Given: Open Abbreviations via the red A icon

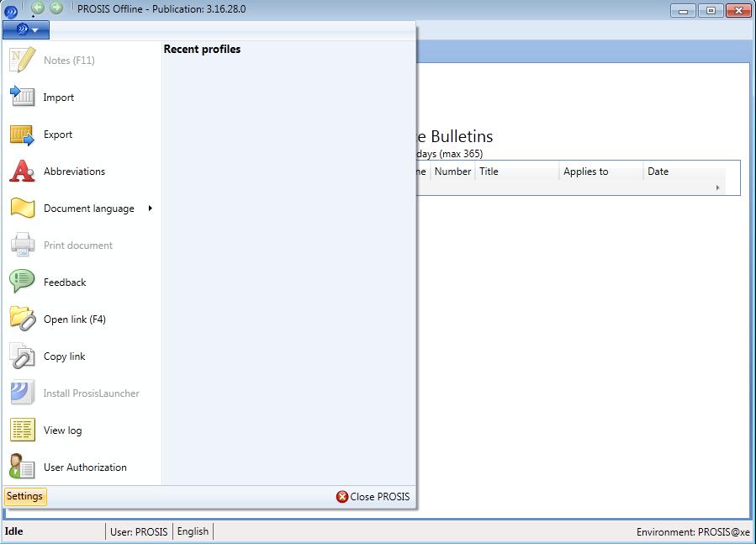Looking at the screenshot, I should pyautogui.click(x=22, y=172).
